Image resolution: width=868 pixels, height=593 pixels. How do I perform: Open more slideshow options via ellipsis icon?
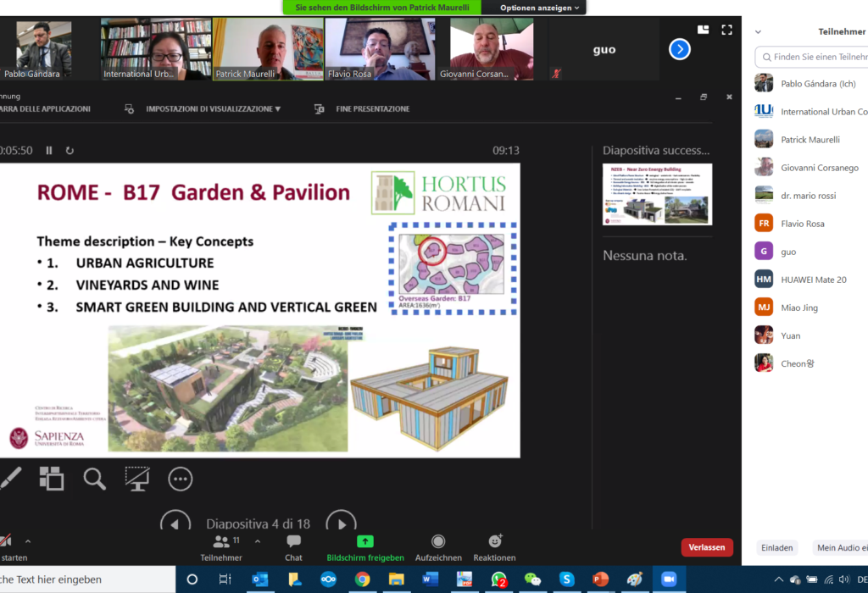tap(180, 479)
